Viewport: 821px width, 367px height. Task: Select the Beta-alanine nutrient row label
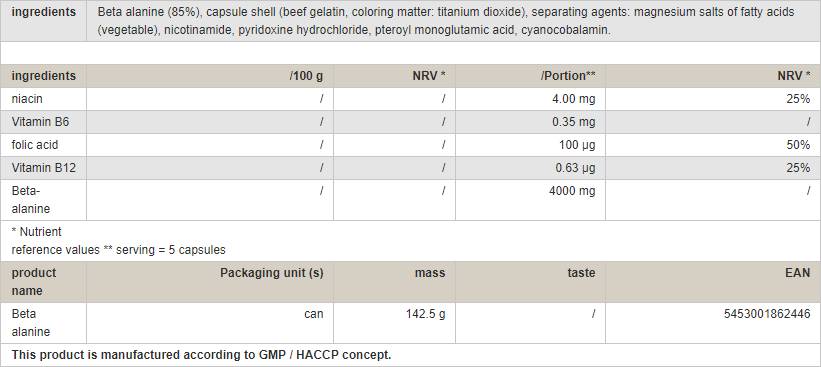tap(31, 200)
